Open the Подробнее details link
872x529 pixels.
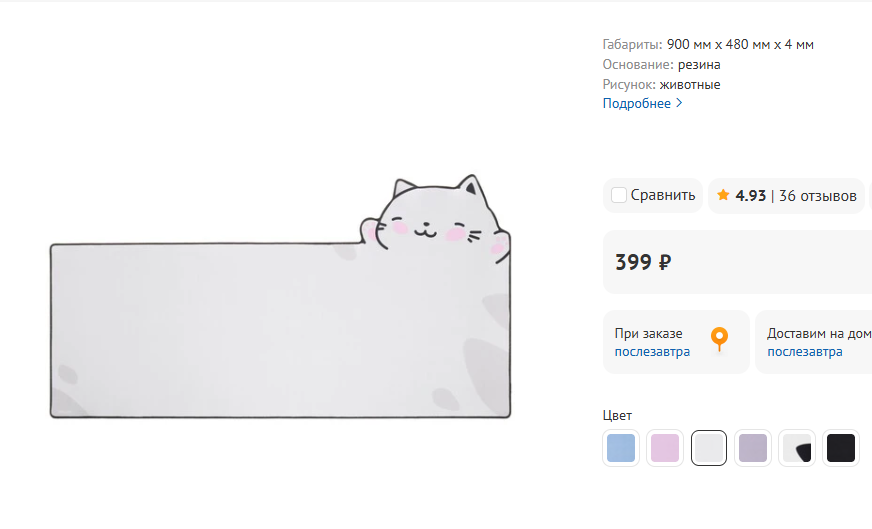tap(636, 103)
